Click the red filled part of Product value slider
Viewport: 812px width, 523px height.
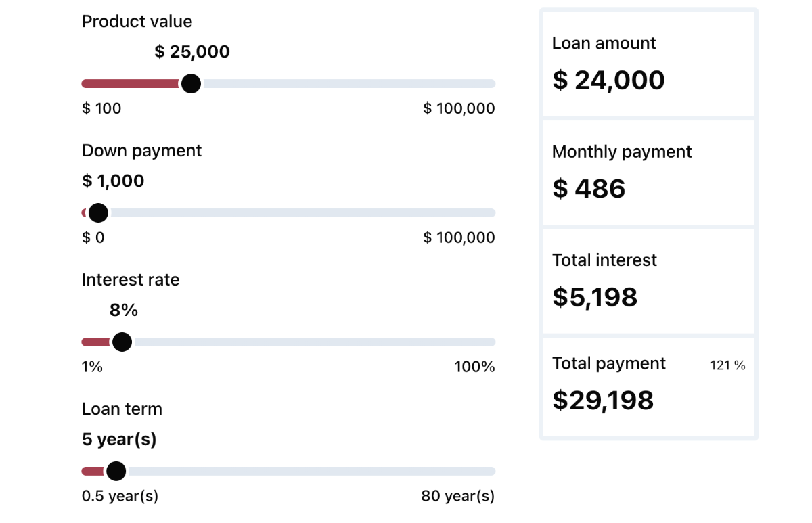(131, 84)
